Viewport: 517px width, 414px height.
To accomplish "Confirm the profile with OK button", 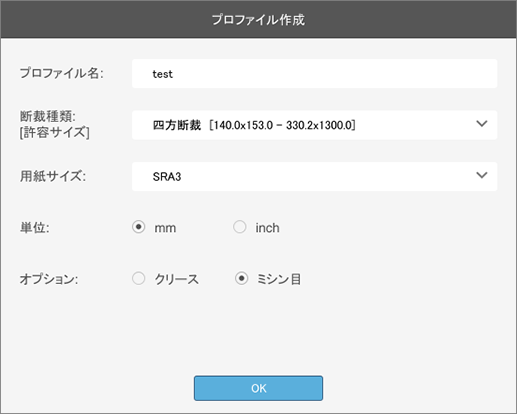I will coord(258,388).
